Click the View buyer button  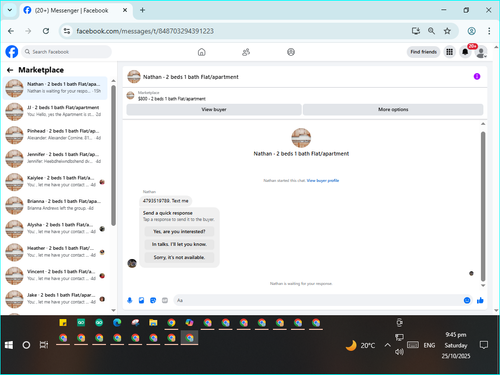214,109
